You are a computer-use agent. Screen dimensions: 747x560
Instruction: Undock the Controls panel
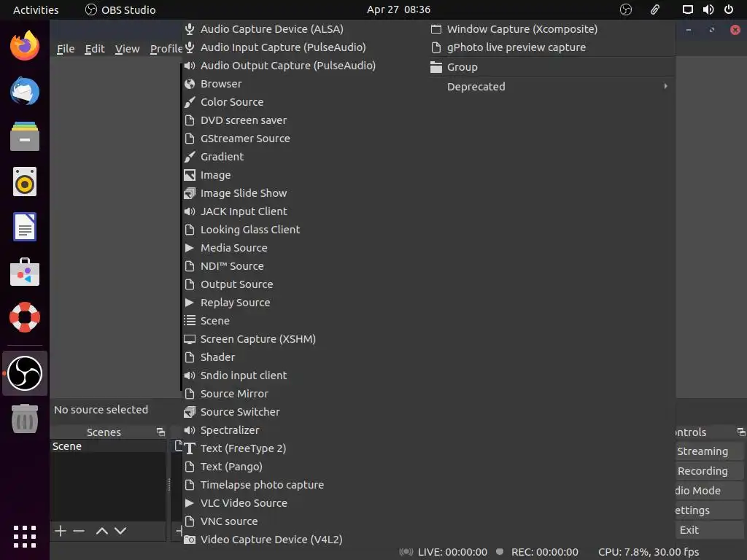pyautogui.click(x=741, y=432)
